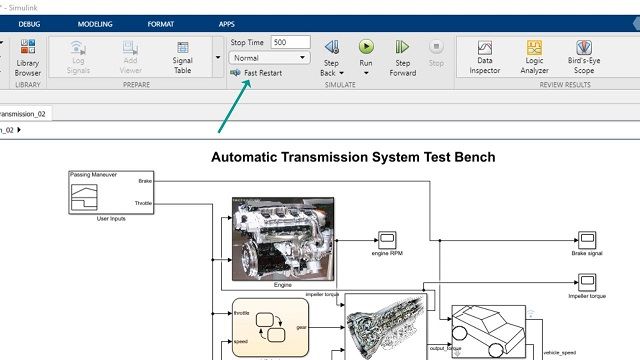Open the Step Back options arrow
Viewport: 640px width, 360px height.
pyautogui.click(x=342, y=73)
